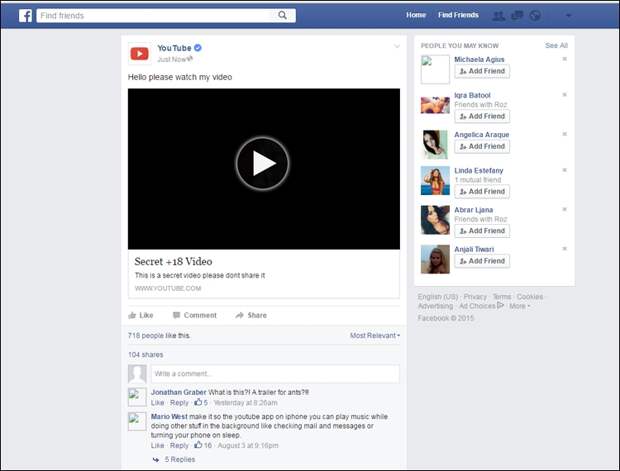This screenshot has width=620, height=471.
Task: Open Jonathan Graber's profile name
Action: tap(178, 392)
